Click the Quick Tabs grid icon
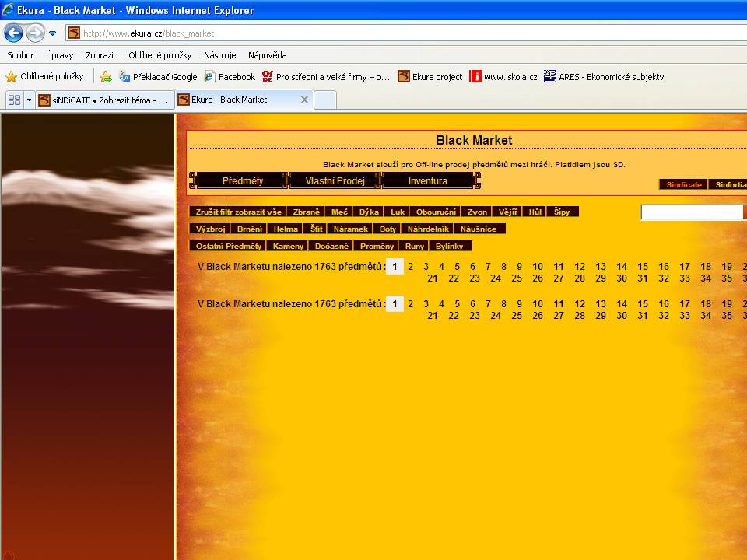The height and width of the screenshot is (560, 747). click(x=14, y=100)
